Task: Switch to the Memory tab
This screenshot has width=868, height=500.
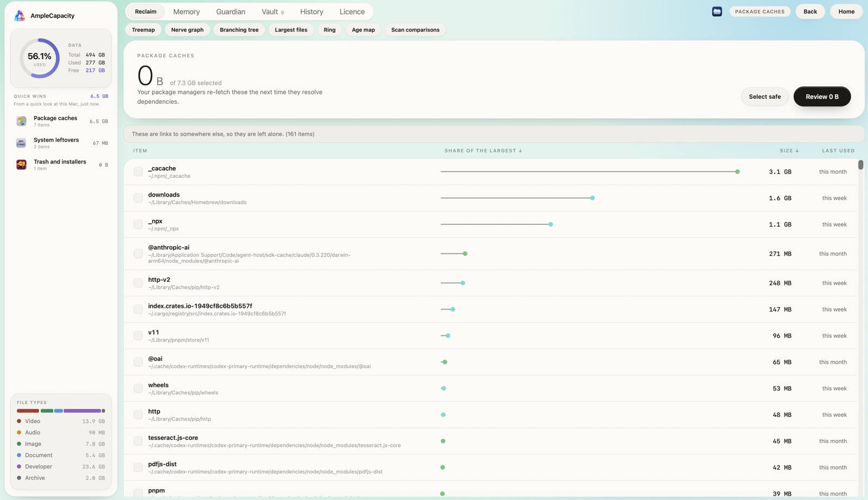Action: 187,11
